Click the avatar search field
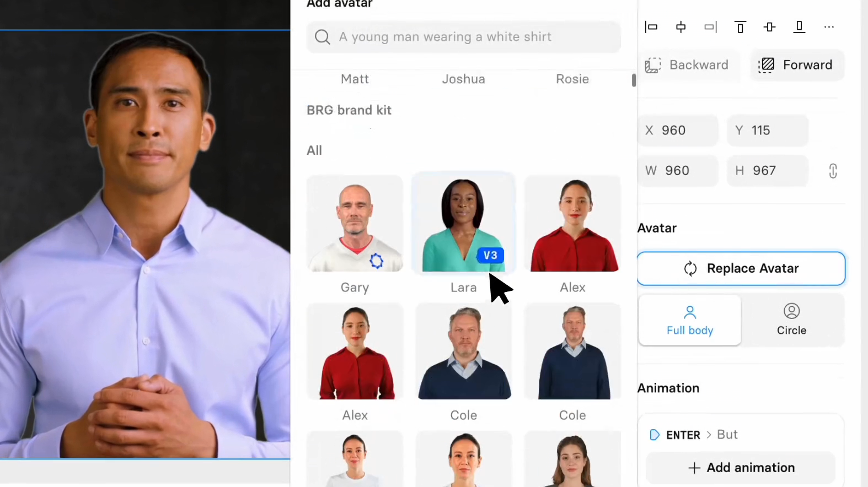The height and width of the screenshot is (487, 868). coord(463,37)
